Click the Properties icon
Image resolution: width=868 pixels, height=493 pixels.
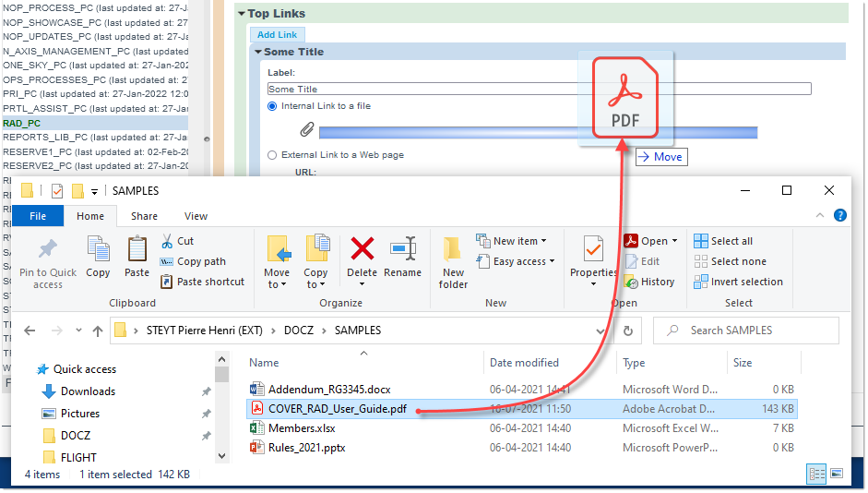[x=593, y=249]
